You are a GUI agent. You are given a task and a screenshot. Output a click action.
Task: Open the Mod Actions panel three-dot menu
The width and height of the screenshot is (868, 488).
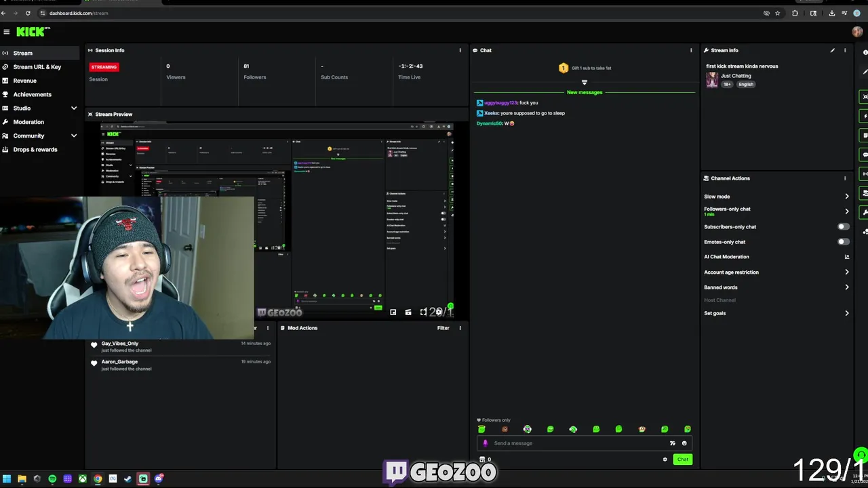click(460, 328)
